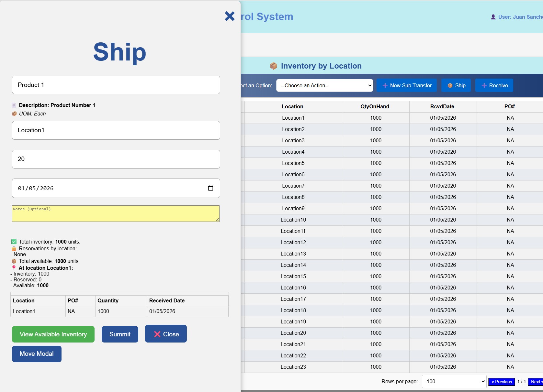543x392 pixels.
Task: Click the pin icon by At location Location1
Action: coord(14,268)
